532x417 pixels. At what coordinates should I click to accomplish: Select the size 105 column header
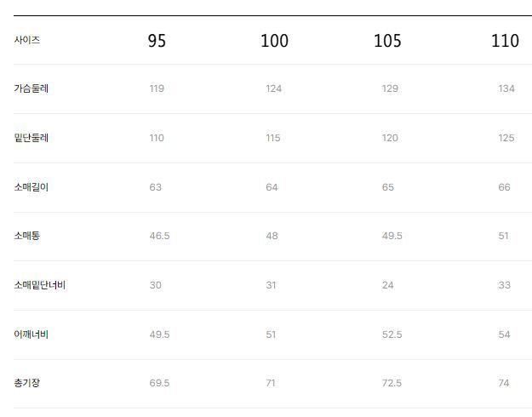[x=387, y=41]
